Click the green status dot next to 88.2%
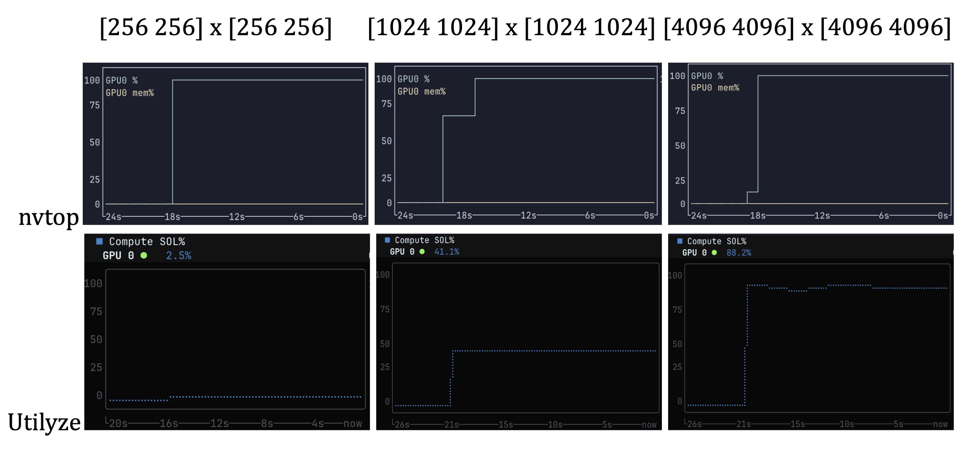 coord(714,253)
